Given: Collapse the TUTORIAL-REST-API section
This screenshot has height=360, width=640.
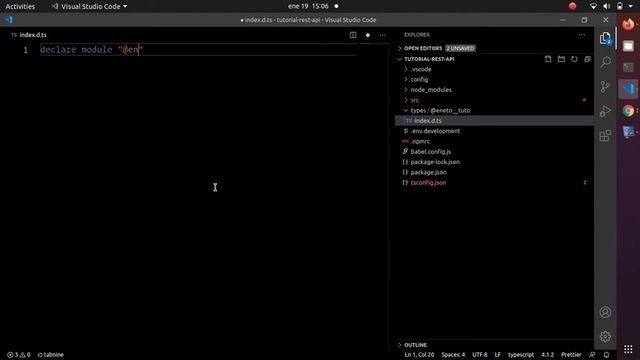Looking at the screenshot, I should point(429,59).
